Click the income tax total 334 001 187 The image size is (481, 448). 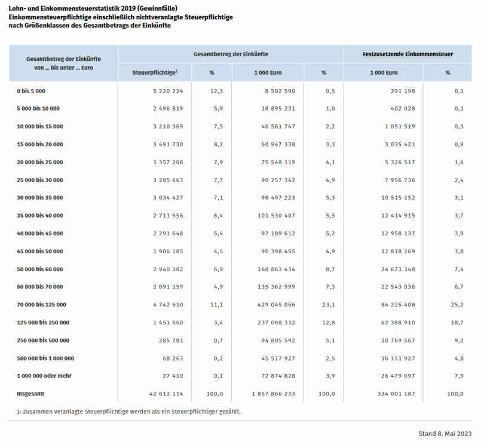(x=396, y=394)
